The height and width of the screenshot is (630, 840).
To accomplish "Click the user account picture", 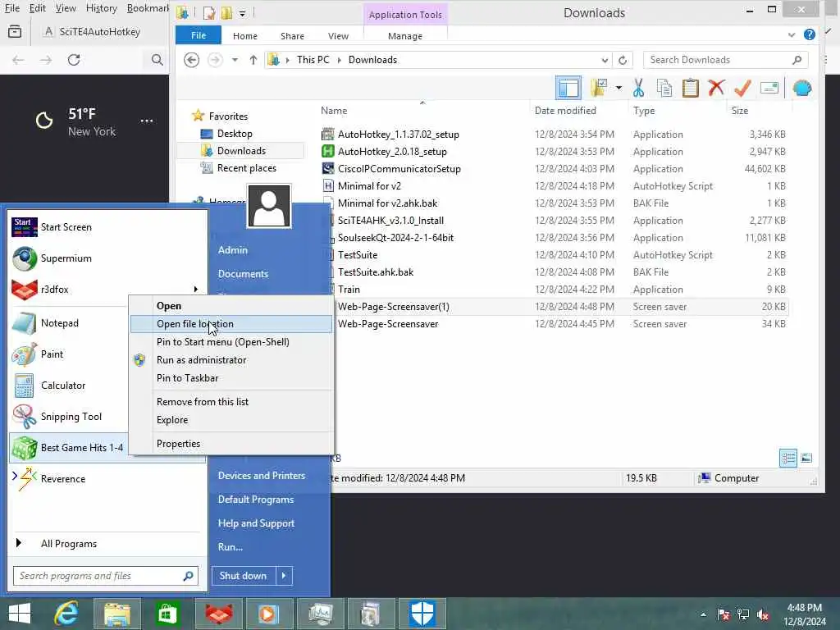I will click(x=269, y=206).
